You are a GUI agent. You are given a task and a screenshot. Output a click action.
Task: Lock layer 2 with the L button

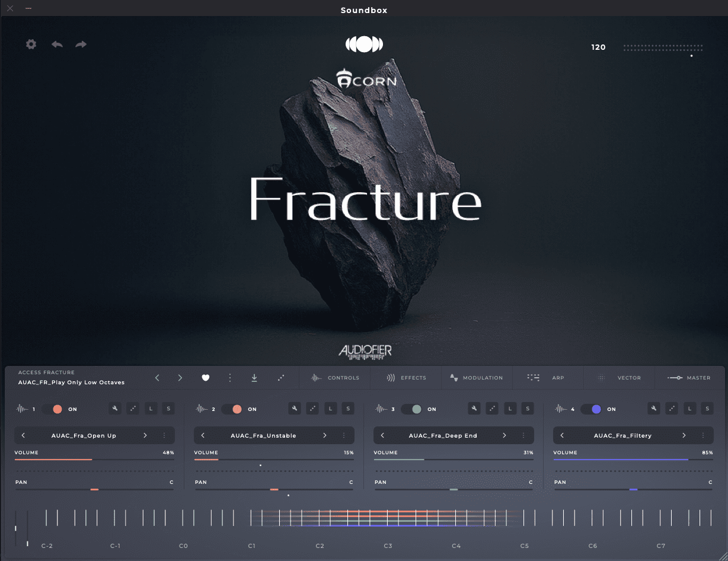point(331,409)
